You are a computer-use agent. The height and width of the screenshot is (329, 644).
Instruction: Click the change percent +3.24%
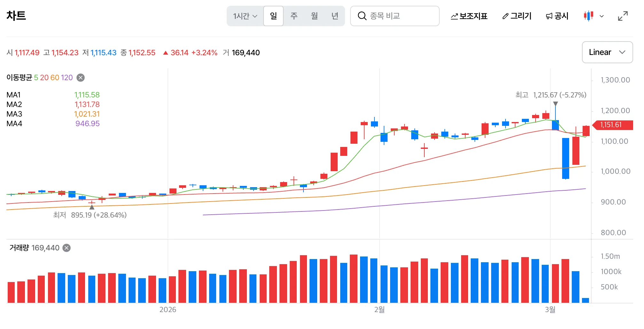[x=204, y=53]
